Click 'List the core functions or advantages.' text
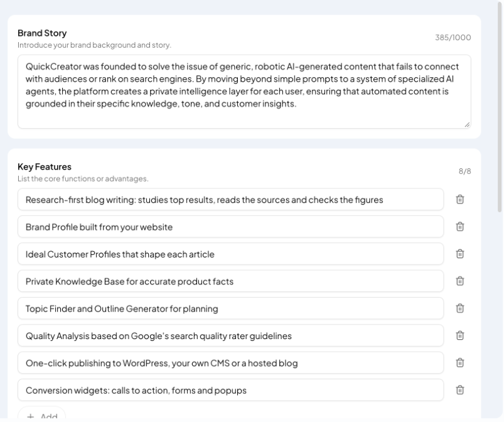Viewport: 504px width, 422px height. click(83, 178)
